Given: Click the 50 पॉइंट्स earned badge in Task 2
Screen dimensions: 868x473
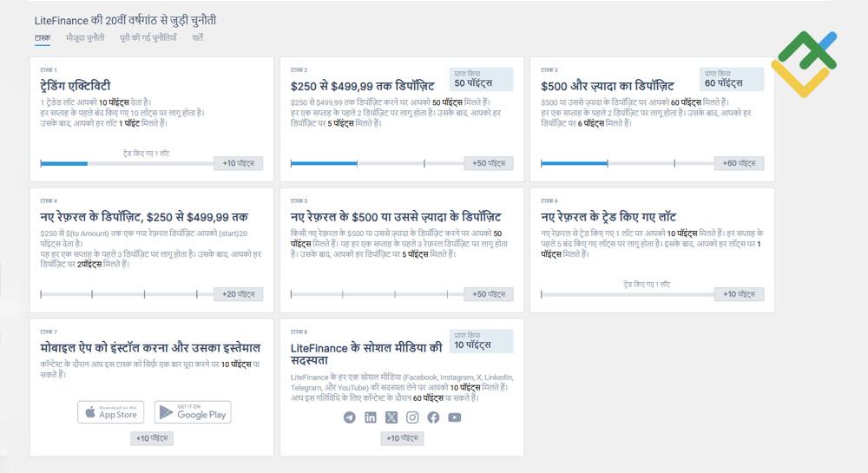Looking at the screenshot, I should pos(481,79).
